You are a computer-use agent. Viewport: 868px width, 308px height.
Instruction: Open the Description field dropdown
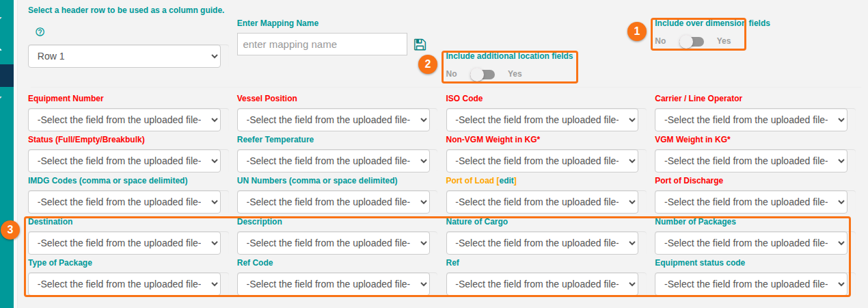click(x=334, y=243)
